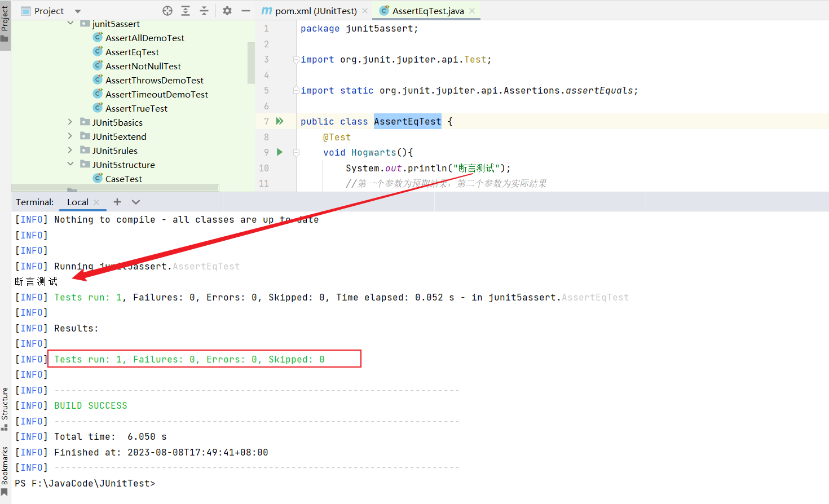829x504 pixels.
Task: Expand the JUnit5basics folder
Action: (x=70, y=122)
